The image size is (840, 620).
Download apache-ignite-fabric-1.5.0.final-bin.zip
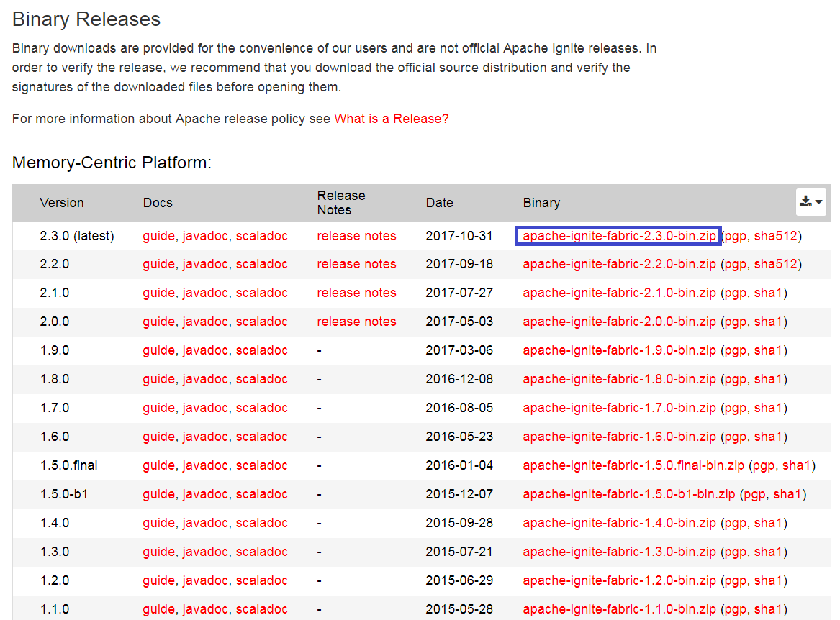click(633, 465)
